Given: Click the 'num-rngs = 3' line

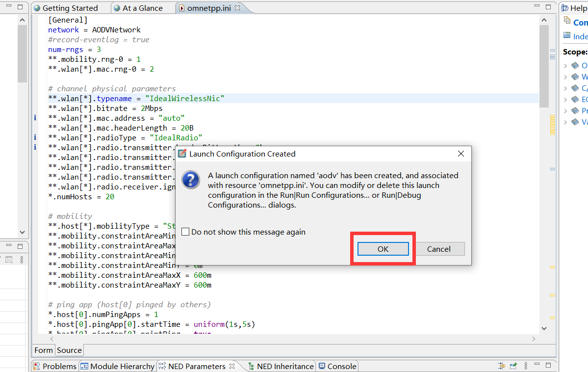Looking at the screenshot, I should point(74,49).
